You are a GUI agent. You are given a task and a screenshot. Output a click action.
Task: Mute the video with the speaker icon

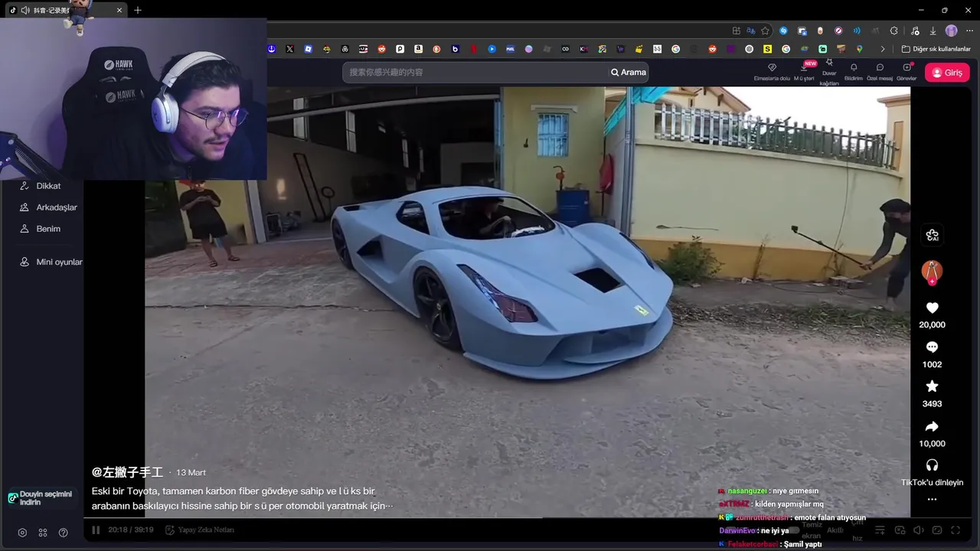coord(918,530)
